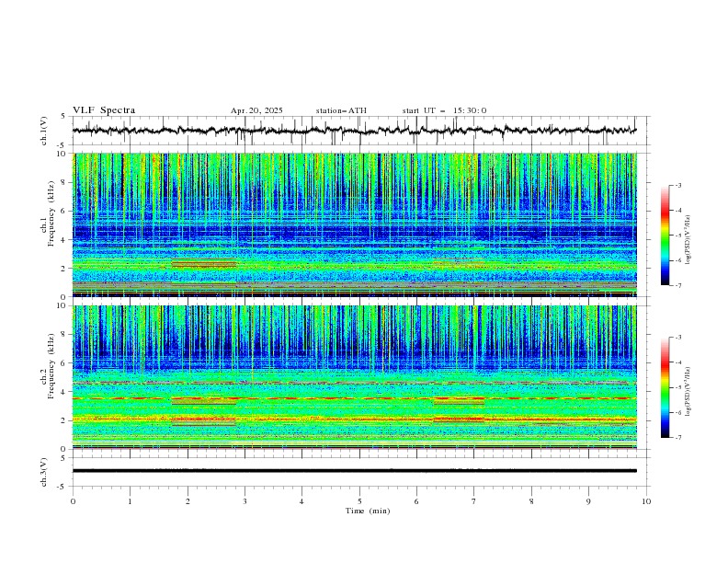The width and height of the screenshot is (728, 563).
Task: Click the "start UT = 15:30:0" text
Action: point(444,110)
